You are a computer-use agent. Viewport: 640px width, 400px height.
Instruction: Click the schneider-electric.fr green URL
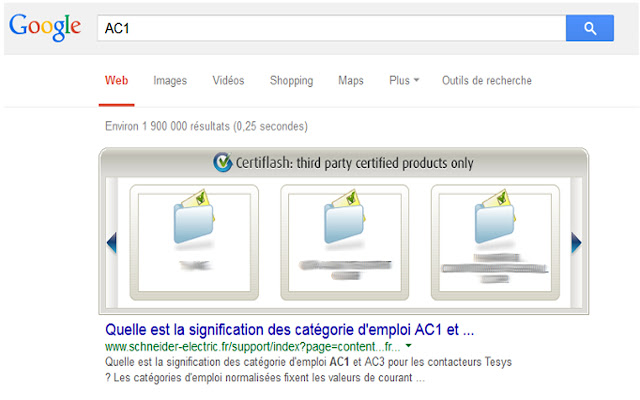(253, 347)
